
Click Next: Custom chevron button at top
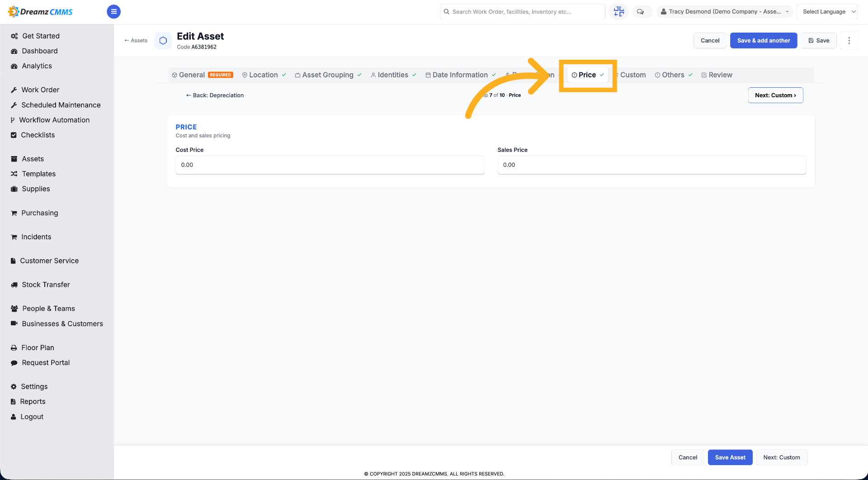[x=775, y=95]
